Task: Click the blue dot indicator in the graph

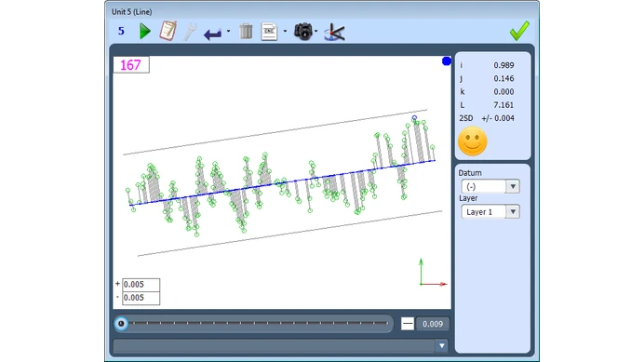Action: click(447, 61)
